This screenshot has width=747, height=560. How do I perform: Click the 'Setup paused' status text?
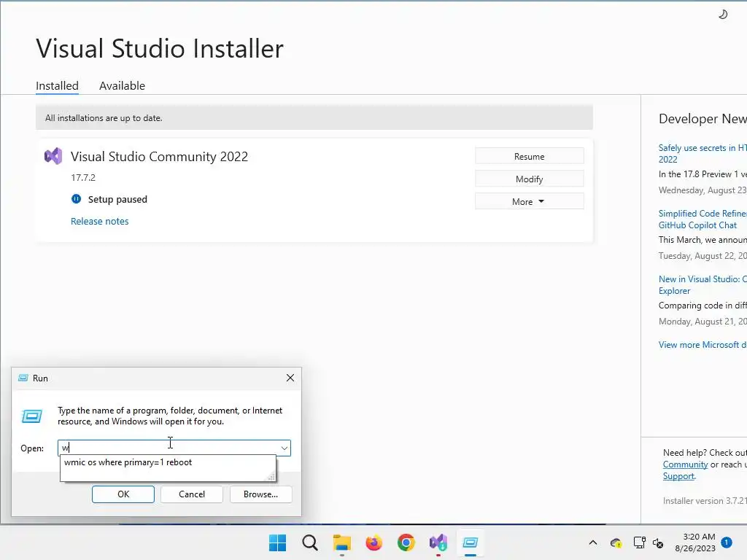[117, 199]
